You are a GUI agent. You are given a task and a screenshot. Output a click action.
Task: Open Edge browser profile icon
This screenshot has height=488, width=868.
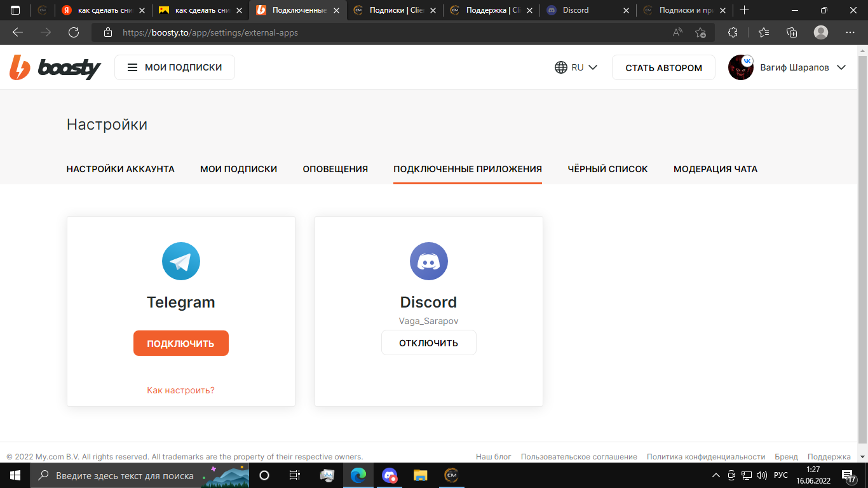[x=821, y=32]
